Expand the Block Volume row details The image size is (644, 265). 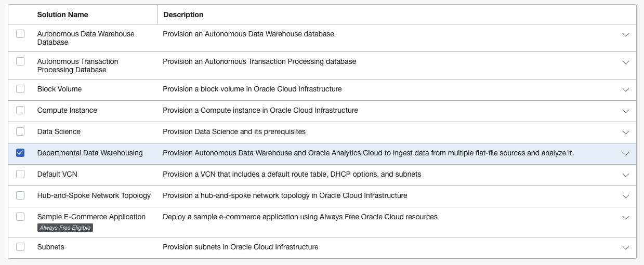point(625,89)
